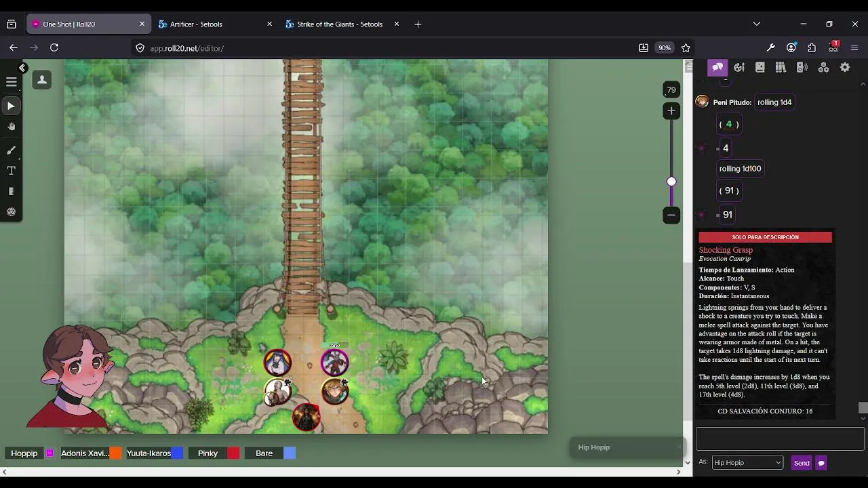Click the 'rolling 1d4' roll formula
The image size is (868, 488).
coord(774,102)
